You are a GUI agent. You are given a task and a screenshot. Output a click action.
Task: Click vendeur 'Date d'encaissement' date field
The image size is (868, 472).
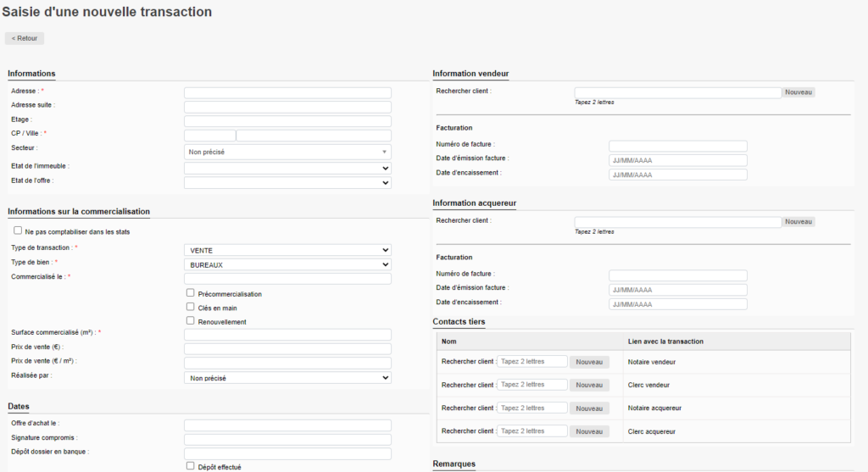(x=677, y=175)
